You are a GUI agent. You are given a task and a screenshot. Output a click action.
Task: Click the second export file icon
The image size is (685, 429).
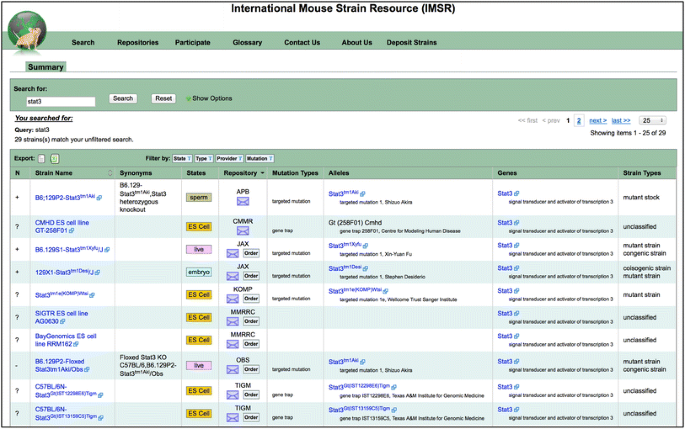click(55, 158)
